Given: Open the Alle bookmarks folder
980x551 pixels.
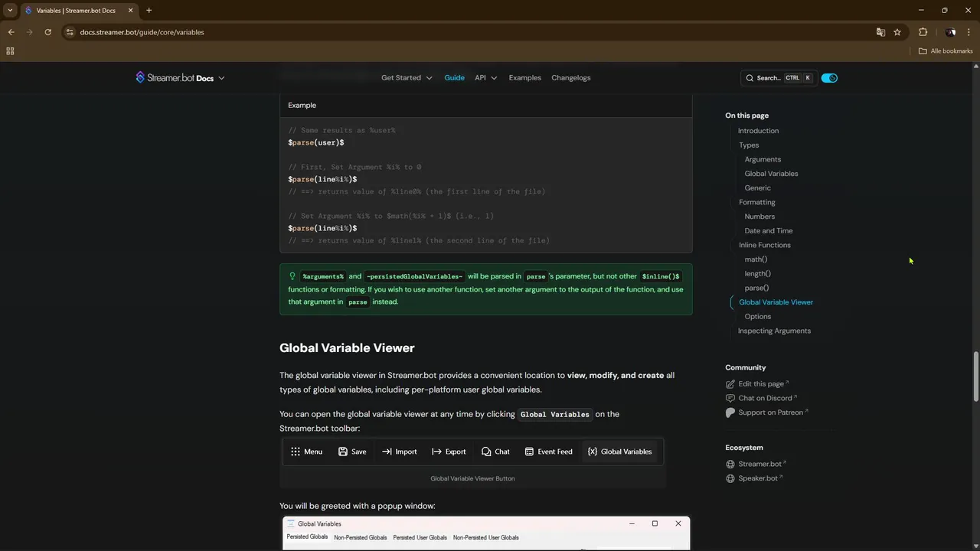Looking at the screenshot, I should tap(946, 51).
